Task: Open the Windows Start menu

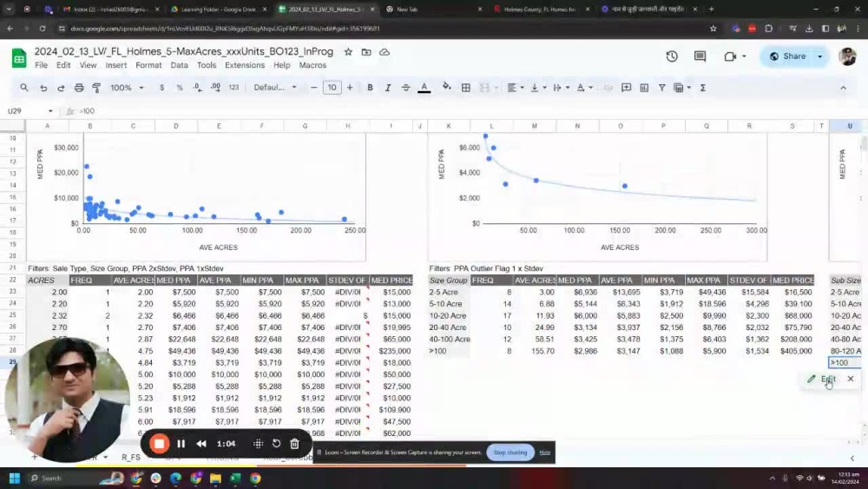Action: point(15,478)
